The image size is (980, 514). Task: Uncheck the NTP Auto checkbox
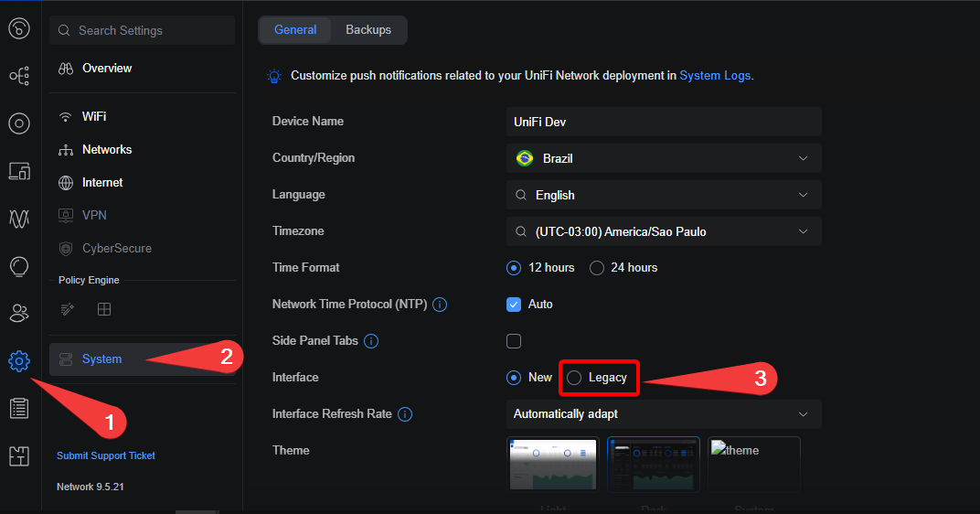point(514,305)
